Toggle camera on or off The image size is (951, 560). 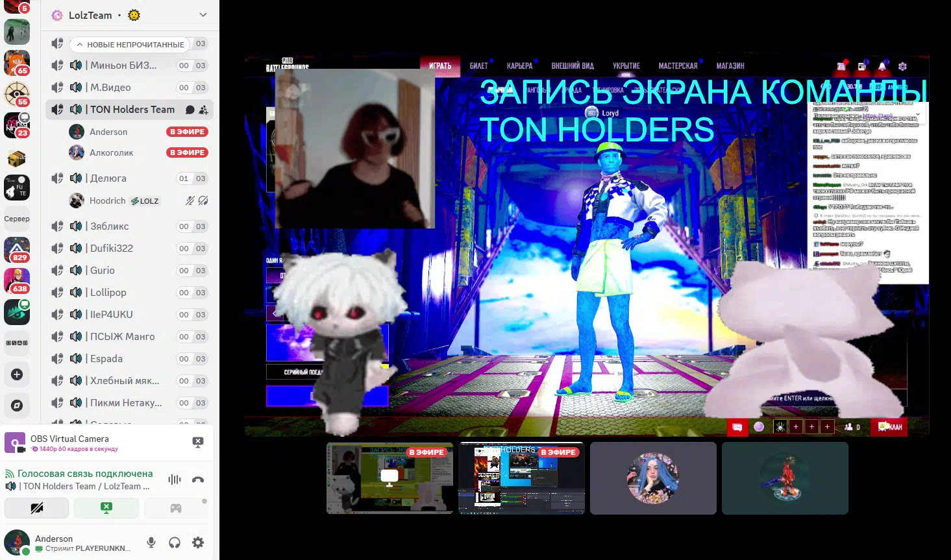tap(37, 508)
